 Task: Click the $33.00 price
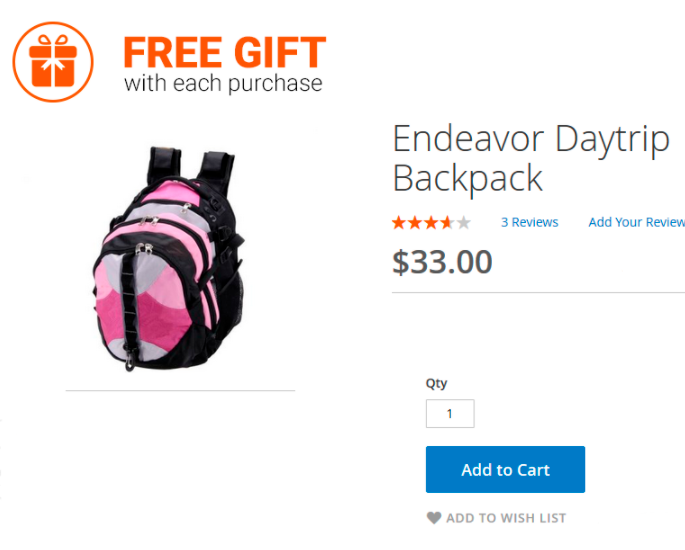[442, 262]
